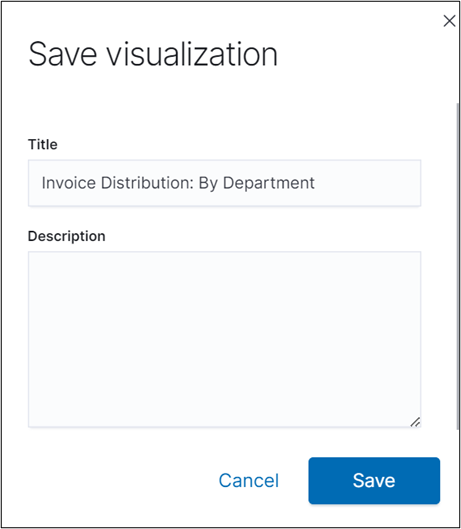Select the Cancel link beside Save
The width and height of the screenshot is (461, 529).
point(249,480)
